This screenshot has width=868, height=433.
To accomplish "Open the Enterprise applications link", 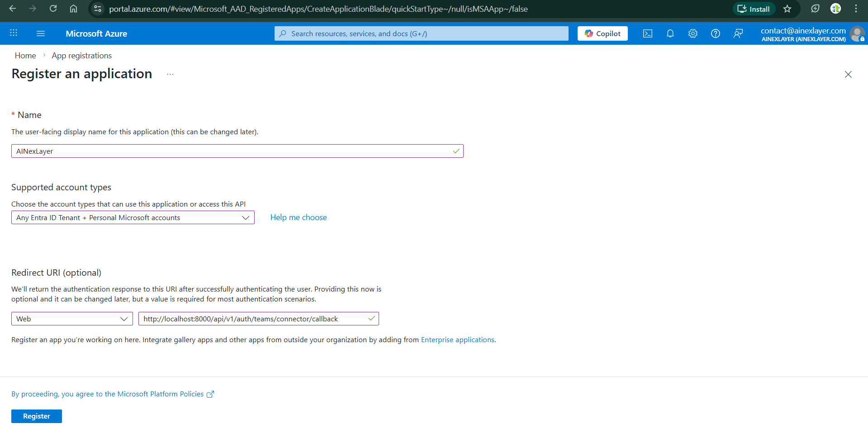I will click(x=457, y=339).
